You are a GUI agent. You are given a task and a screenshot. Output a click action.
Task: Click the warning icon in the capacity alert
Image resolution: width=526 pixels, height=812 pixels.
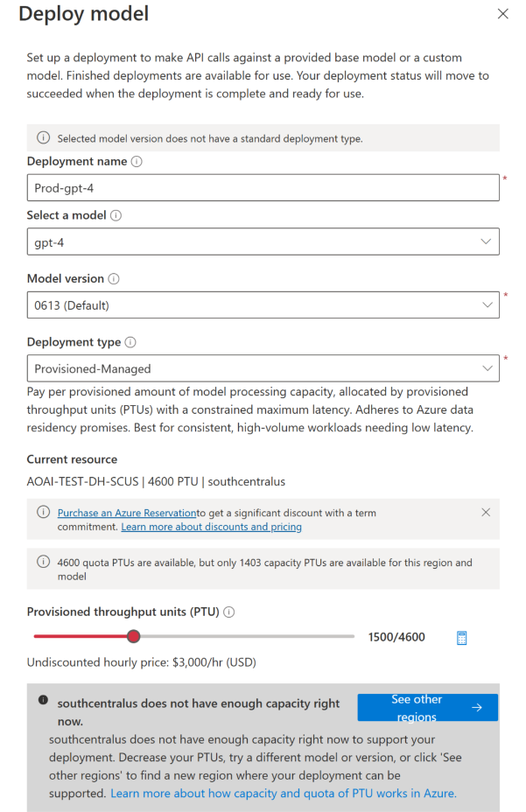(x=43, y=700)
